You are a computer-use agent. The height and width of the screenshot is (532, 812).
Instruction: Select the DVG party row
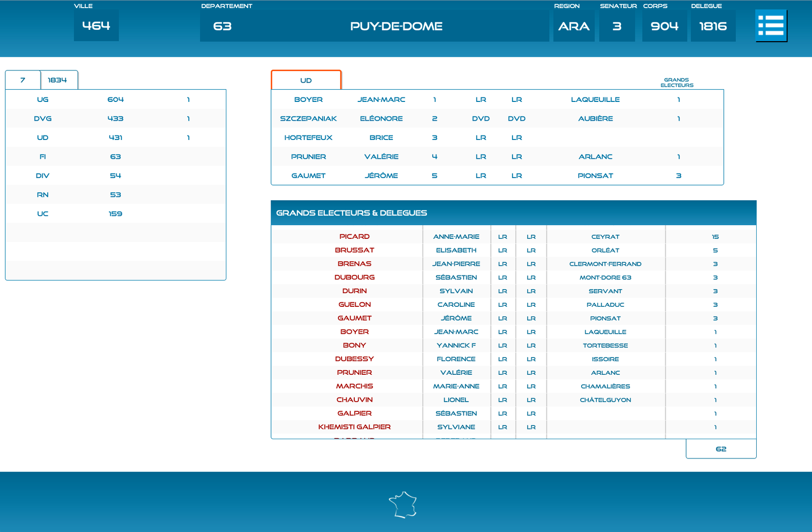point(115,119)
